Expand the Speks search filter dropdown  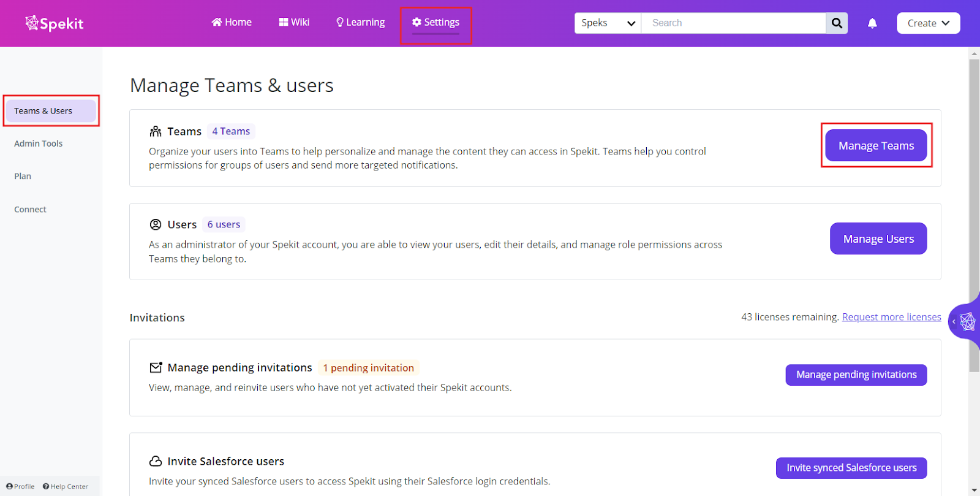608,23
